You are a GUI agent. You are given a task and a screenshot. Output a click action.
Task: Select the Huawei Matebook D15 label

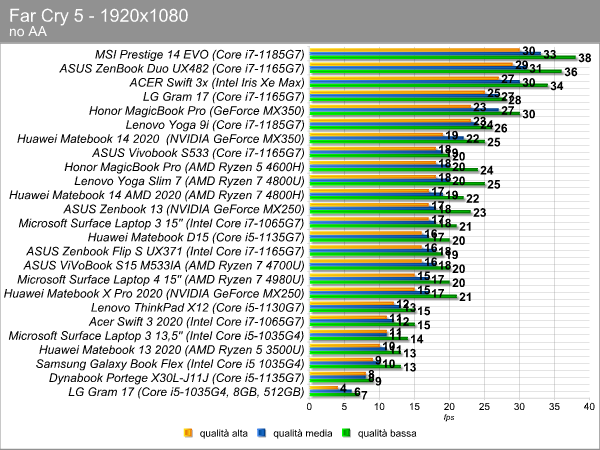196,238
